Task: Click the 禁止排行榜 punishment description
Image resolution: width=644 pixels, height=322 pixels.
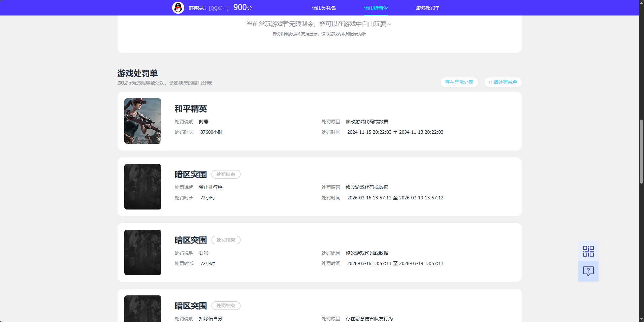Action: pyautogui.click(x=211, y=187)
